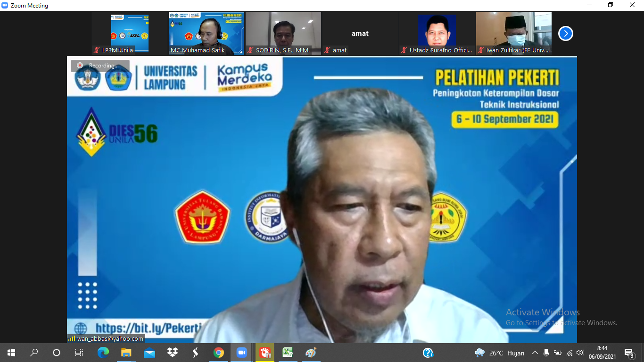Click the microphone icon in system tray
The image size is (644, 362).
(546, 353)
